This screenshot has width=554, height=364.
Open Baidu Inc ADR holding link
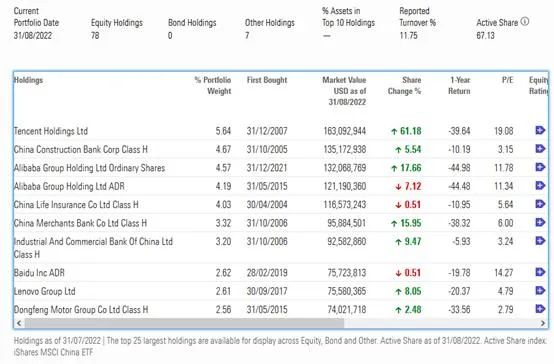[39, 273]
